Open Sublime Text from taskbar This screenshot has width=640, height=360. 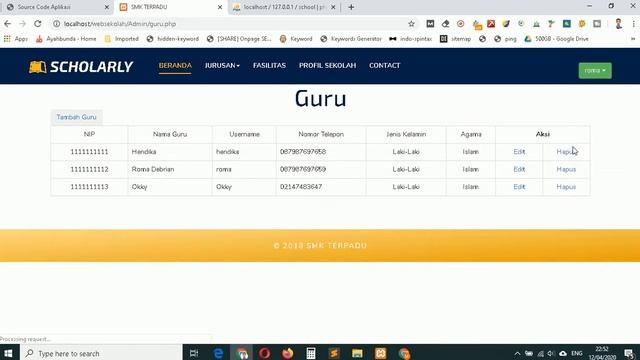coord(334,353)
